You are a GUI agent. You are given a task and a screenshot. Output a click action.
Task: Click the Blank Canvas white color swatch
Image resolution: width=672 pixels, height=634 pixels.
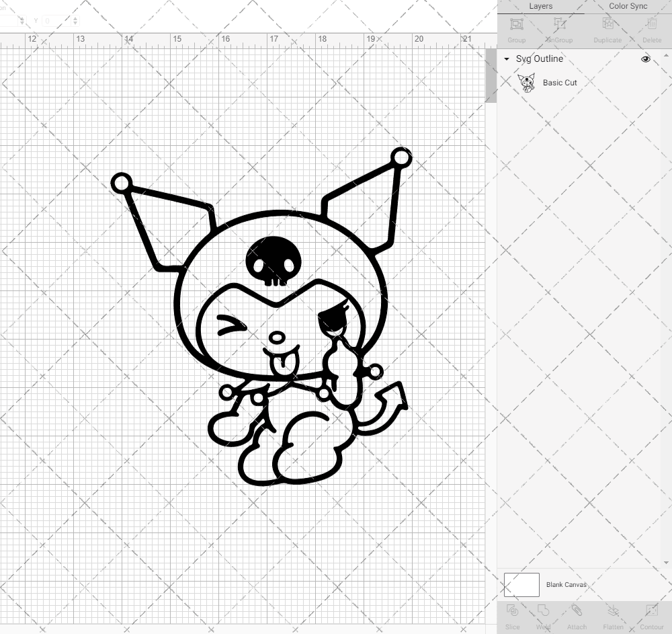pyautogui.click(x=521, y=584)
